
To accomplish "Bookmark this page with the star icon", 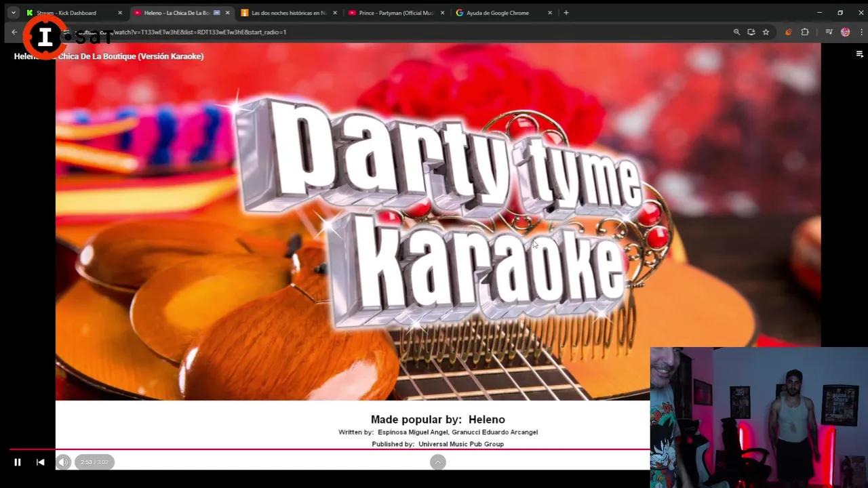I will coord(766,32).
